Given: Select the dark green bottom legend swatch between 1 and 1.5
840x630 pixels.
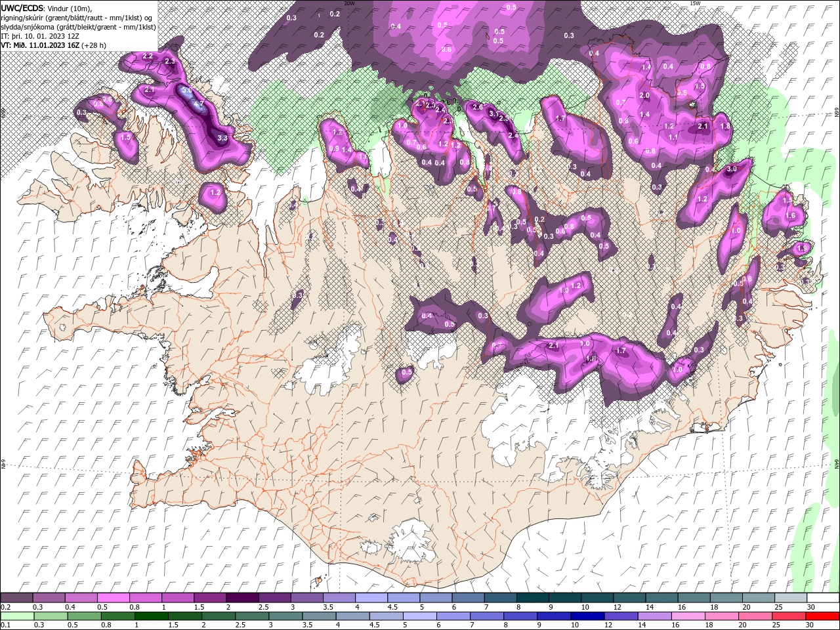Looking at the screenshot, I should point(152,616).
